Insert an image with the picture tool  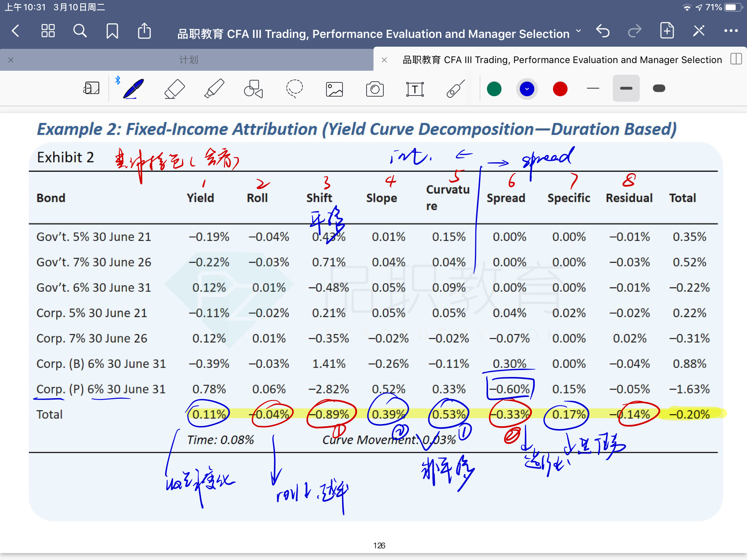coord(334,89)
